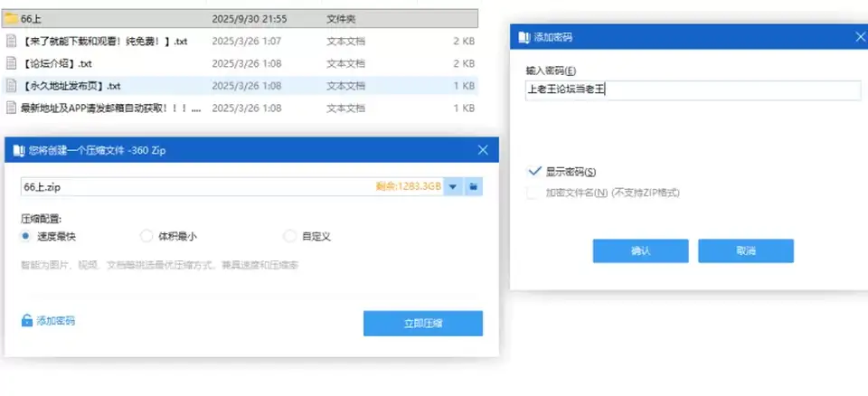Close the 添加密码 dialog
Screen dimensions: 868x396
pyautogui.click(x=860, y=37)
